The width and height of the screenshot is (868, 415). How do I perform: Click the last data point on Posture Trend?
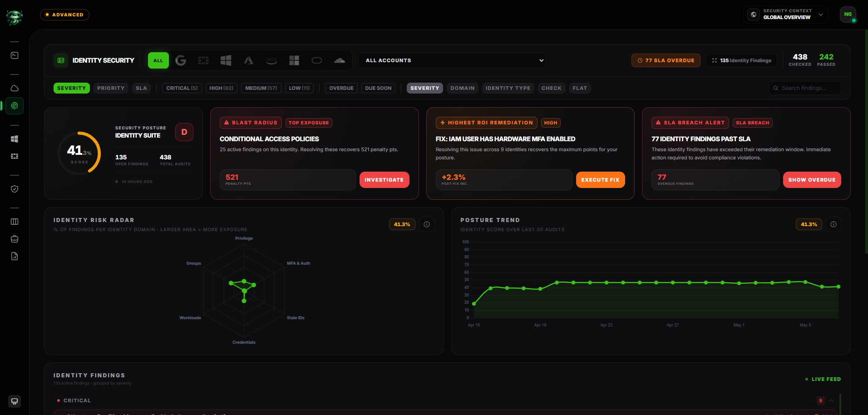pos(838,287)
